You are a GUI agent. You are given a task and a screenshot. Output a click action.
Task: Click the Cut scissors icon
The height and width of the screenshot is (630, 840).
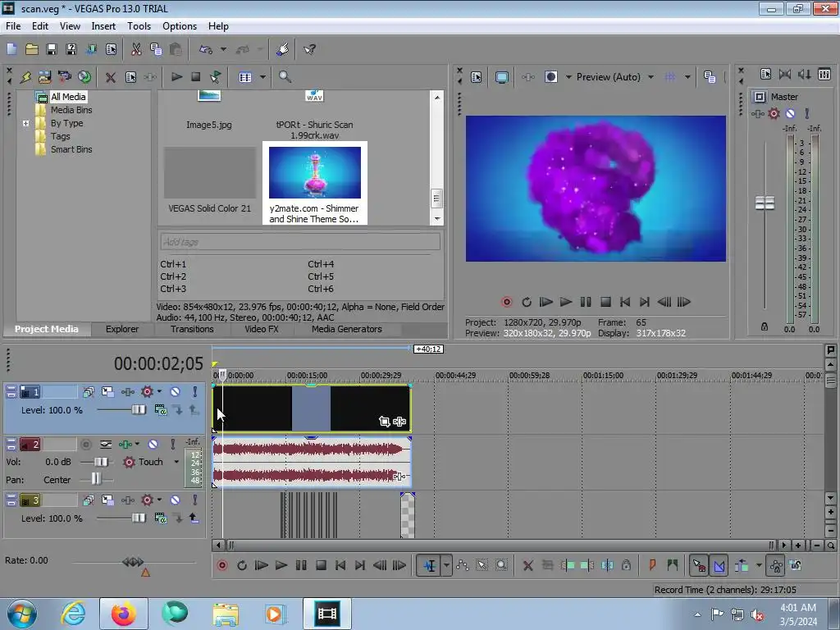pyautogui.click(x=136, y=49)
